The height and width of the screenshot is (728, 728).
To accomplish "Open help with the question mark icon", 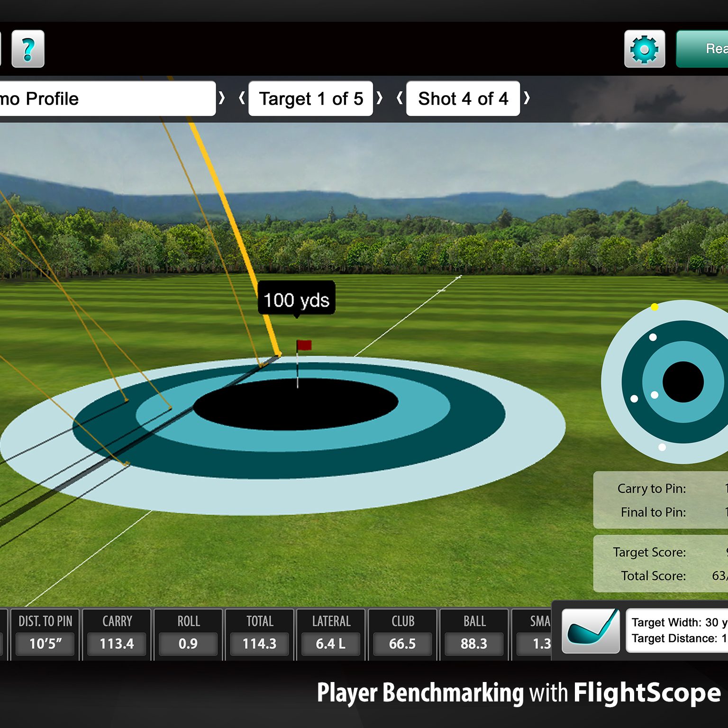I will click(x=28, y=49).
